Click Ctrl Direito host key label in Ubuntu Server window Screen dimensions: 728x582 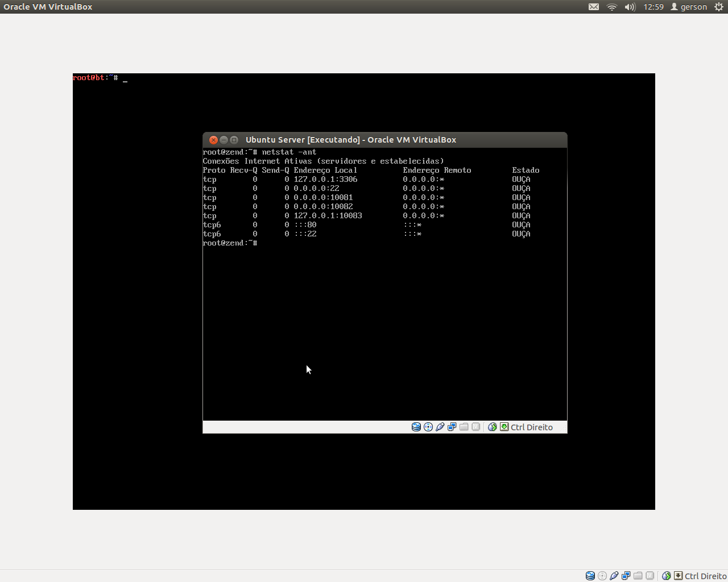pos(532,427)
